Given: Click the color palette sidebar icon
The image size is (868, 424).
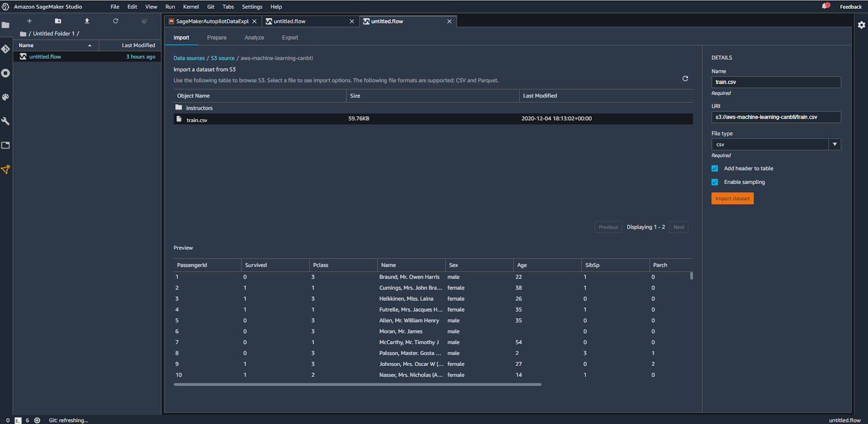Looking at the screenshot, I should point(5,97).
